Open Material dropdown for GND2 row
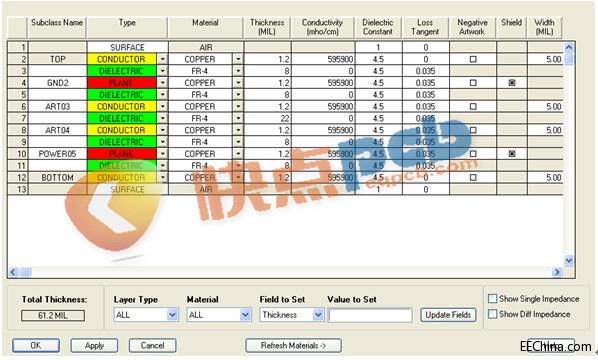Image resolution: width=598 pixels, height=360 pixels. (x=238, y=83)
